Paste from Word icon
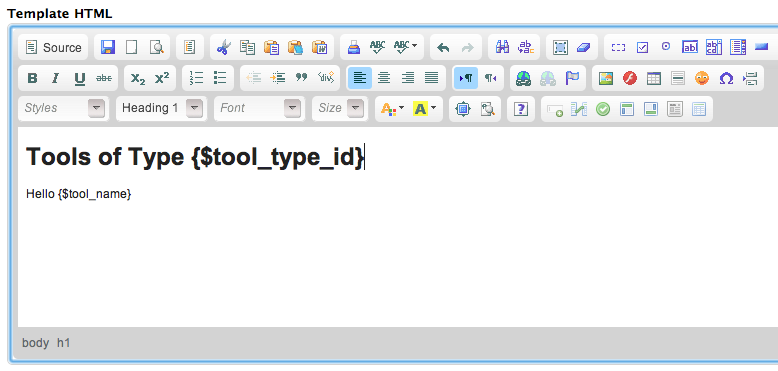Viewport: 778px width, 371px height. pyautogui.click(x=320, y=48)
